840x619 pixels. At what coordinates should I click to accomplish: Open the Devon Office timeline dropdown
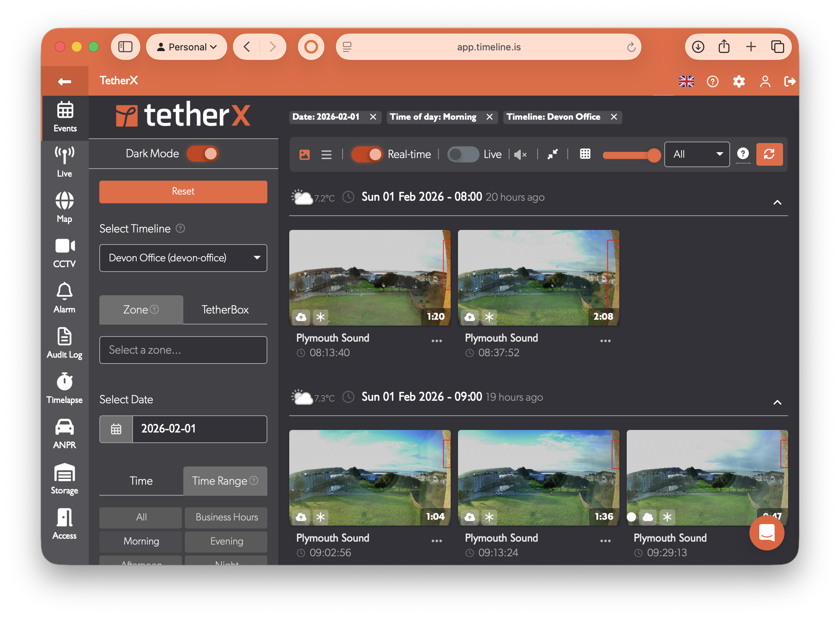pyautogui.click(x=183, y=258)
